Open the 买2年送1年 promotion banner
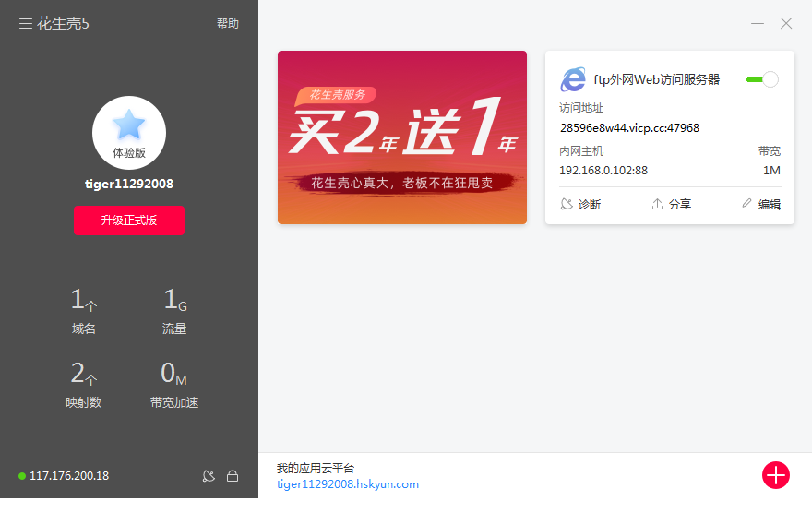This screenshot has height=525, width=812. tap(402, 137)
